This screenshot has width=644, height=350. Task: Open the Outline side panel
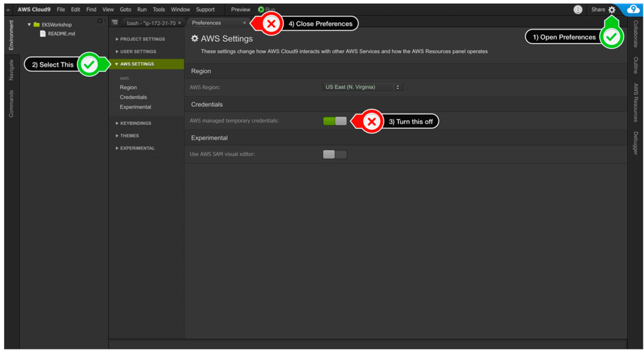tap(636, 65)
